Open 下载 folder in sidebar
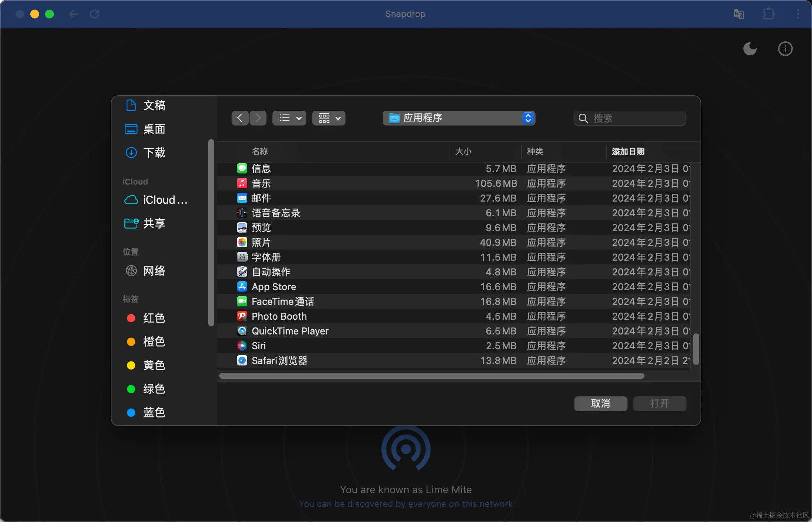 tap(154, 152)
